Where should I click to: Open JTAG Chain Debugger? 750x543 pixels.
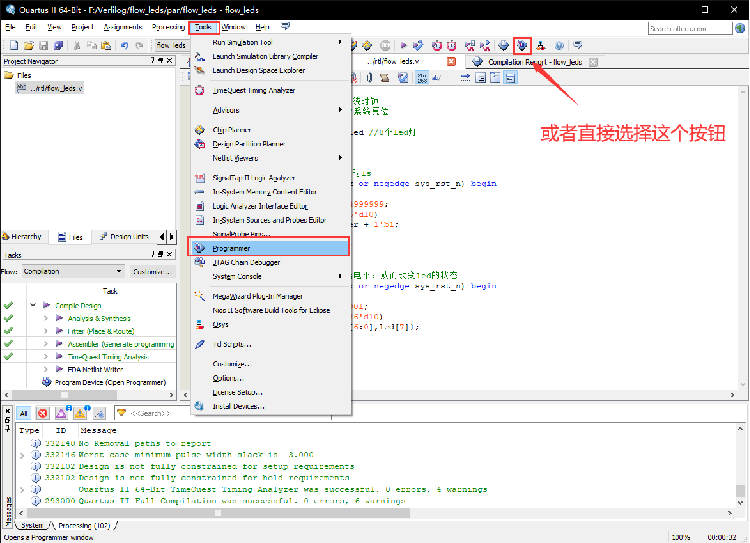[x=270, y=262]
